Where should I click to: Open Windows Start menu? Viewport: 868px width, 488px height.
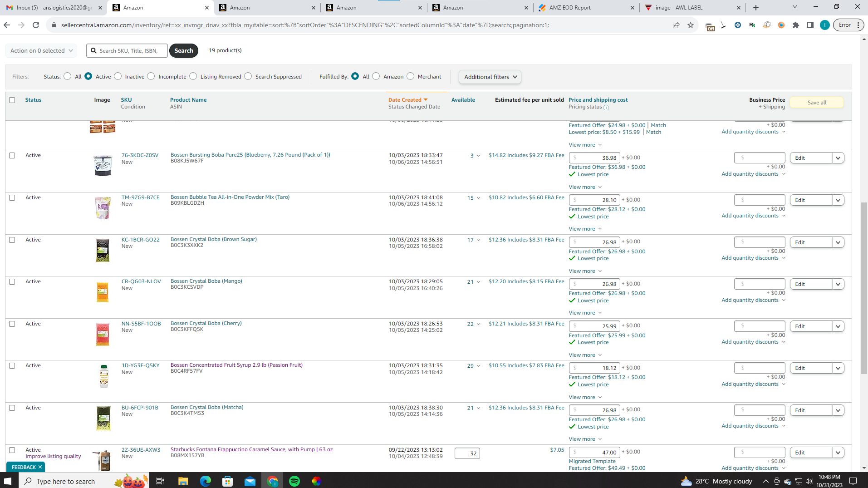pos(8,481)
